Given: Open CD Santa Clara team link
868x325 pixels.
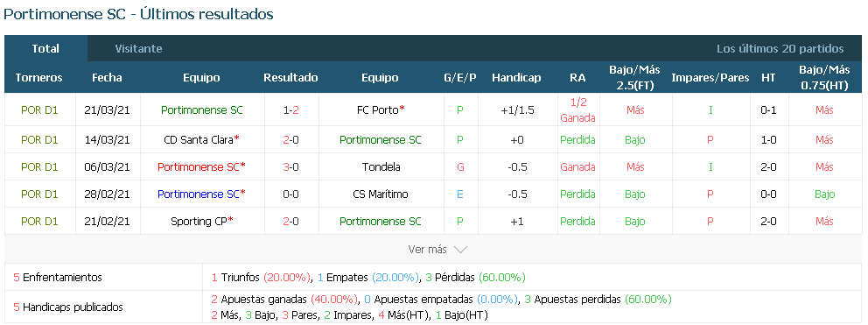Looking at the screenshot, I should (x=199, y=140).
